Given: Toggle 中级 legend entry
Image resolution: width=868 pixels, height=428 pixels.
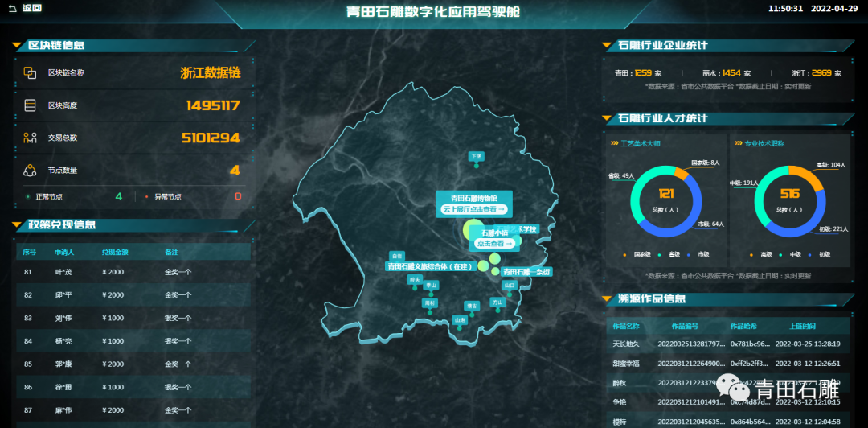Looking at the screenshot, I should [791, 254].
